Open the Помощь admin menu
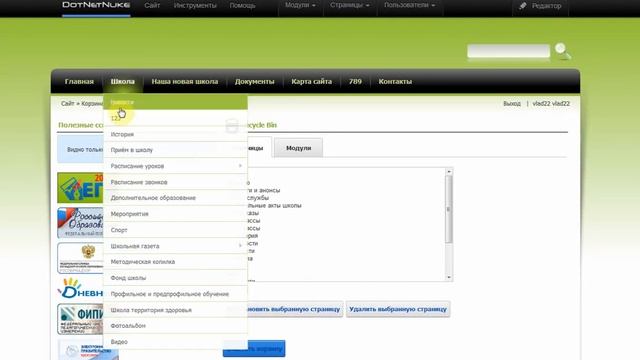This screenshot has height=360, width=640. [242, 5]
